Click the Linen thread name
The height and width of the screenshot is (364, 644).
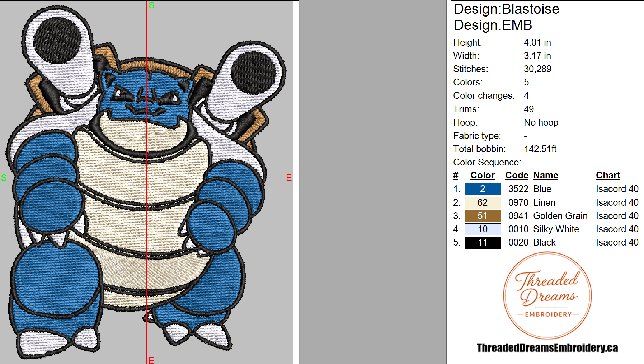pos(544,202)
